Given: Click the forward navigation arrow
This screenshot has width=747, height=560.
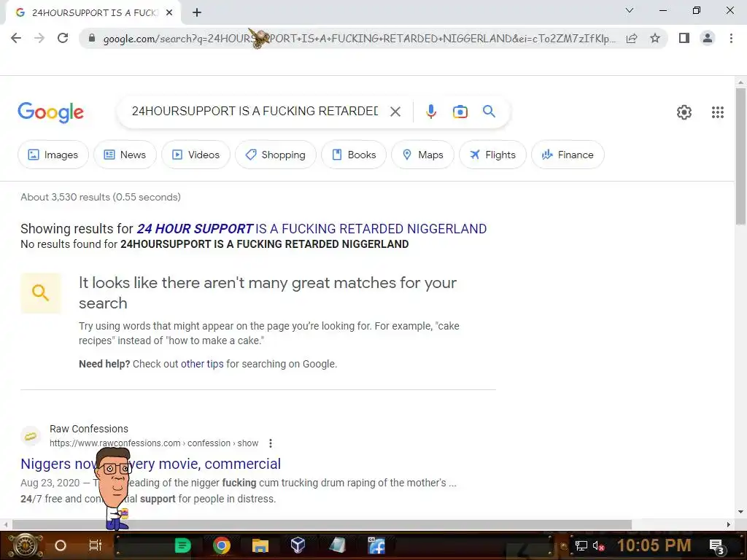Looking at the screenshot, I should (39, 38).
